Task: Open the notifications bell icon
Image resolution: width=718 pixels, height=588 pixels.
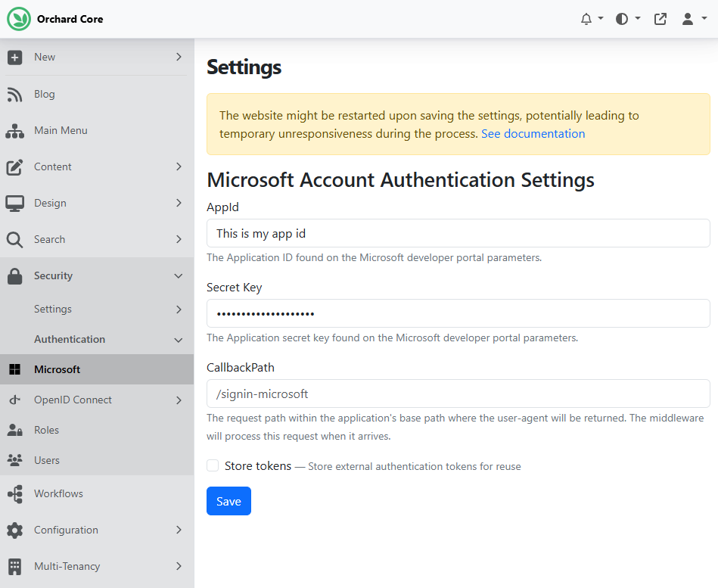Action: tap(586, 19)
